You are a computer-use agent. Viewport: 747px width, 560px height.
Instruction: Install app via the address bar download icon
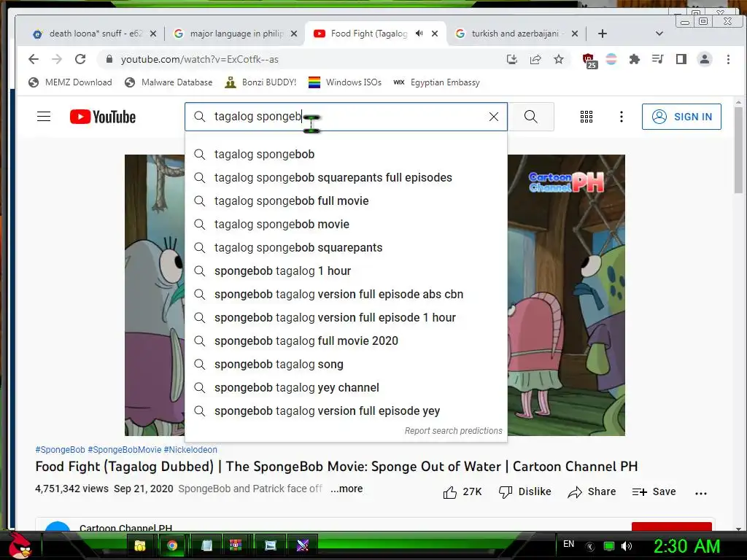512,59
